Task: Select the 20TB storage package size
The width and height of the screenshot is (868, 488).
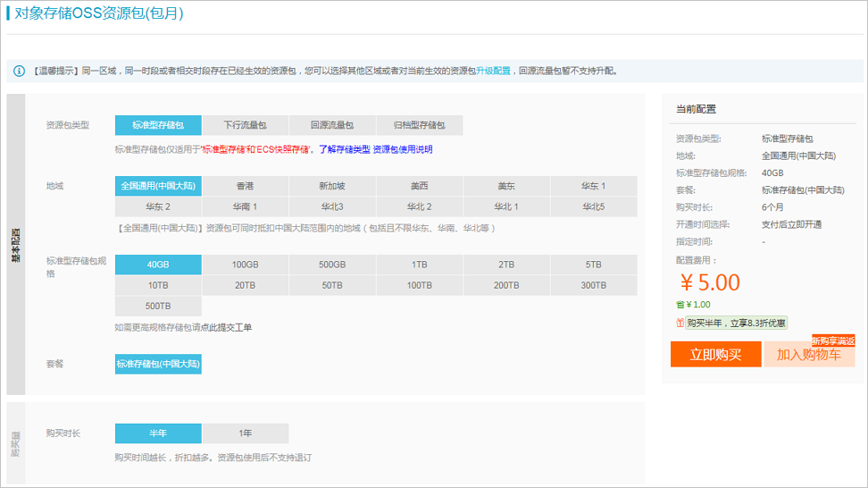Action: coord(246,285)
